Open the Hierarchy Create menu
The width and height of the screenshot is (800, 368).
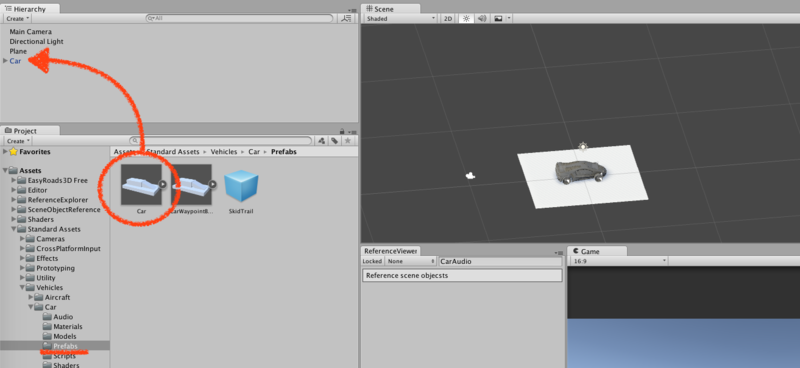(x=18, y=18)
